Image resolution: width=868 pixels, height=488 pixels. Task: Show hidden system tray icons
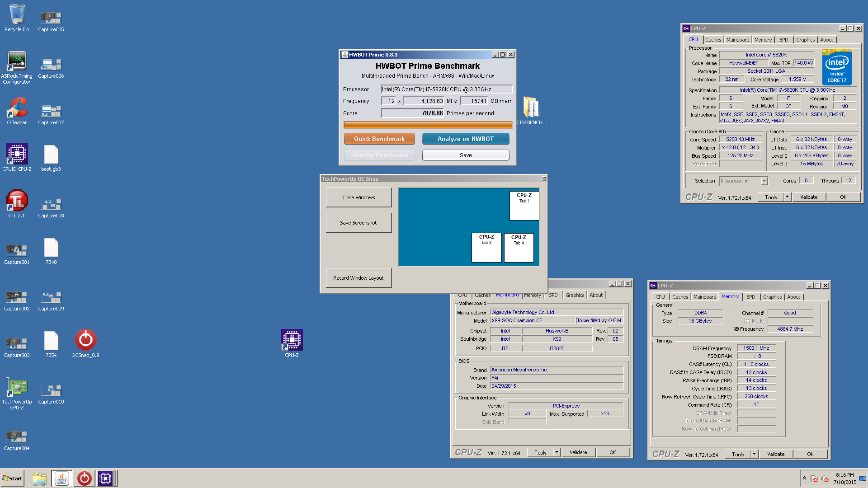click(804, 478)
